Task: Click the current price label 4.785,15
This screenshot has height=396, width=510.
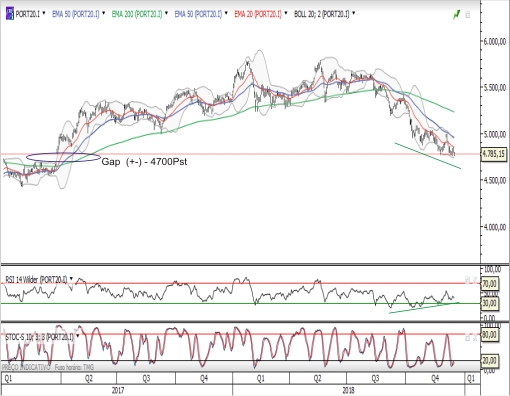Action: (493, 154)
